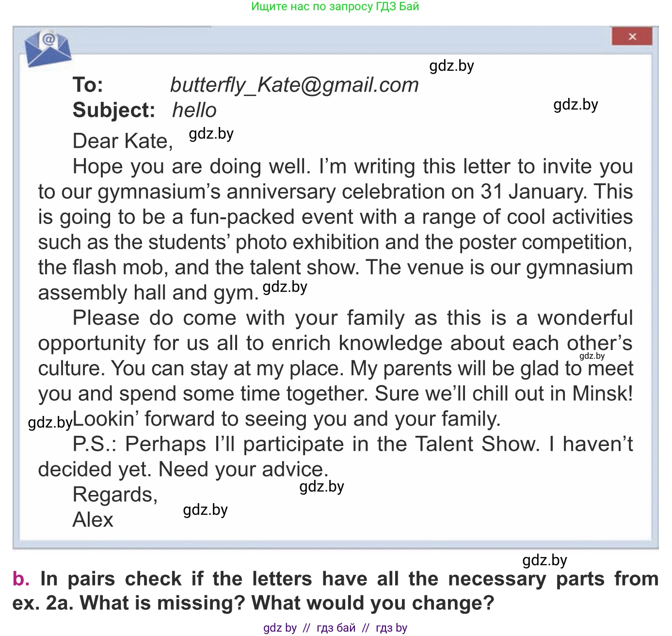The height and width of the screenshot is (636, 672).
Task: Open the "gdz by" footer link
Action: (280, 628)
